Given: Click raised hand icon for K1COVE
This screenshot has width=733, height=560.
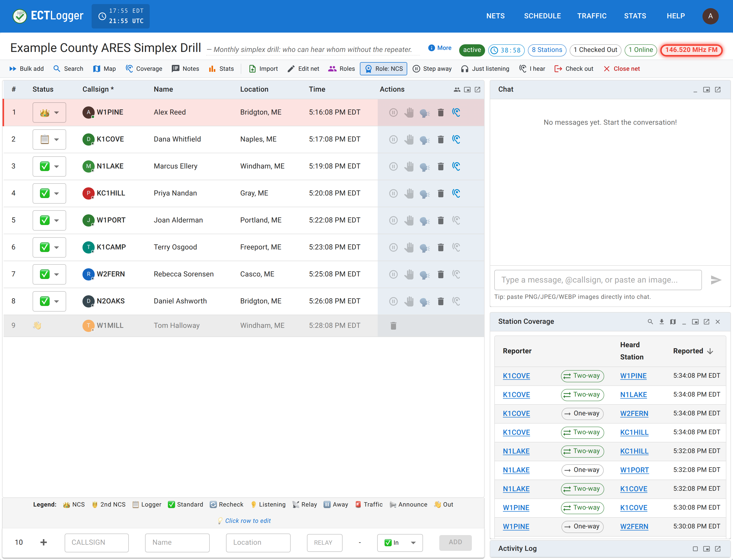Looking at the screenshot, I should coord(409,139).
